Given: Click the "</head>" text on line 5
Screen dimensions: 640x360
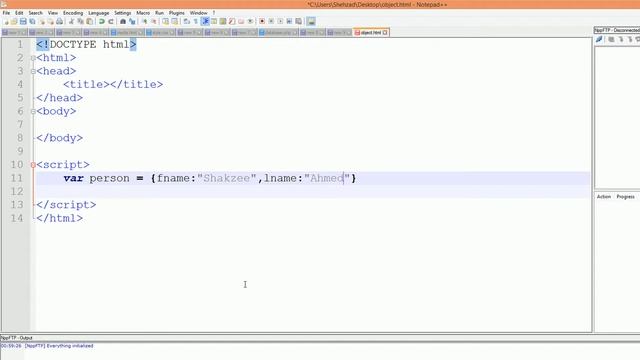Looking at the screenshot, I should (x=59, y=98).
